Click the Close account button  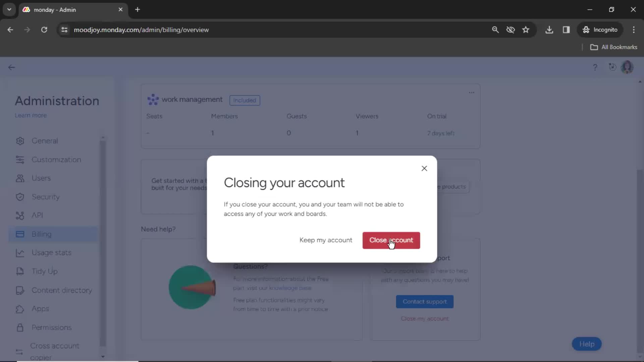click(391, 240)
